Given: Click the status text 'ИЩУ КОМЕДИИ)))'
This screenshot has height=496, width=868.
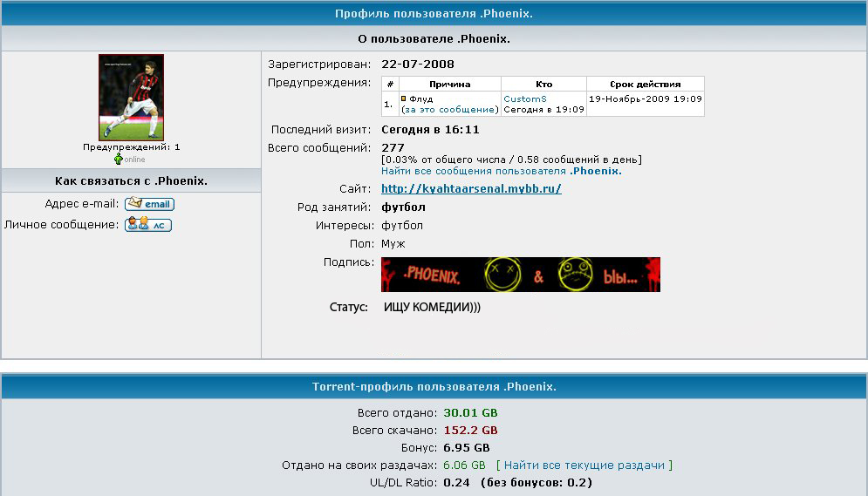Looking at the screenshot, I should click(432, 307).
